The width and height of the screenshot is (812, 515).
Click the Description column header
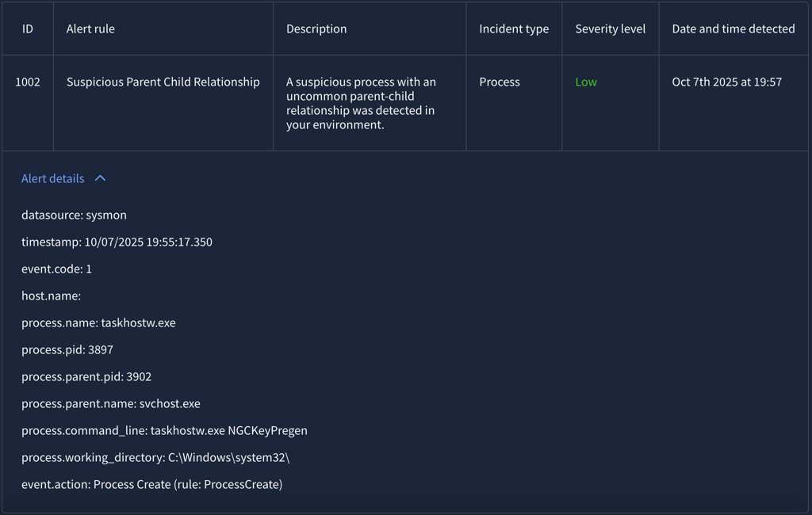(x=316, y=29)
